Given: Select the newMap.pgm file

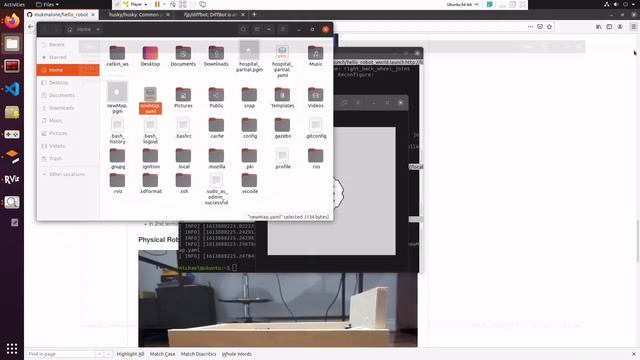Looking at the screenshot, I should (x=117, y=98).
